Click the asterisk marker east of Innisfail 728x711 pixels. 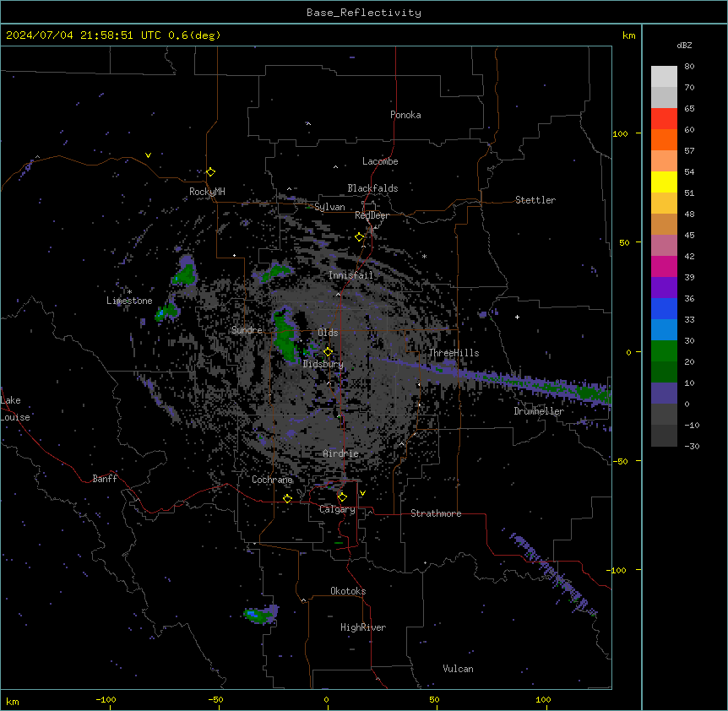coord(424,256)
